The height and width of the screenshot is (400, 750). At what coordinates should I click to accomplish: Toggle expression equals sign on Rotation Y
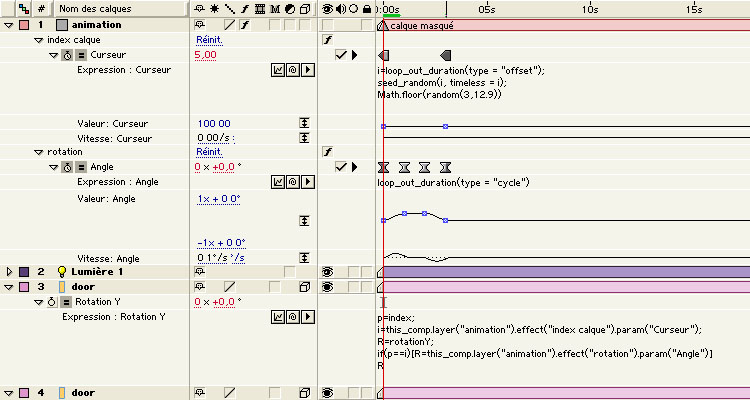66,302
